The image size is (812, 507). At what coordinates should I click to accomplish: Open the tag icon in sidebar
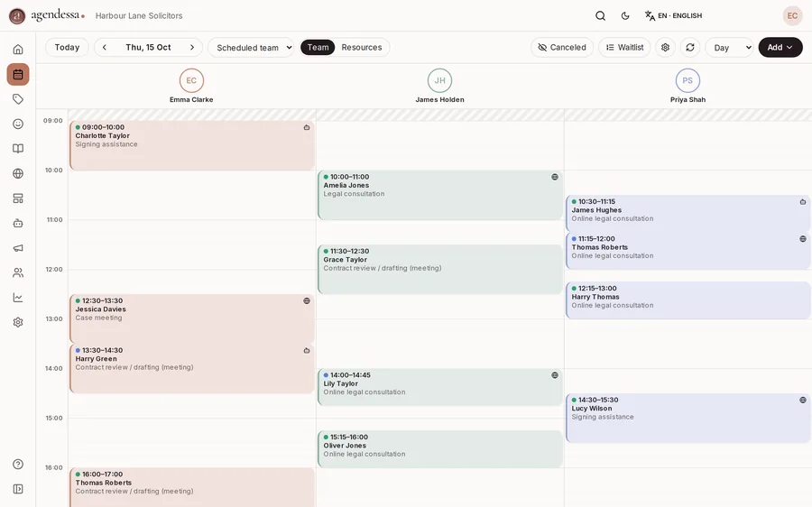(18, 99)
